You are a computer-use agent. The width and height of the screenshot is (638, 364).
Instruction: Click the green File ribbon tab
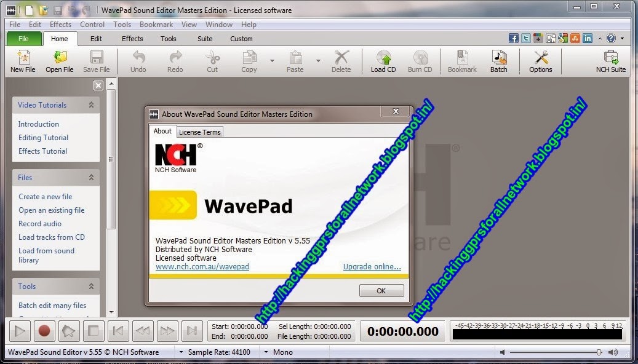(x=23, y=39)
